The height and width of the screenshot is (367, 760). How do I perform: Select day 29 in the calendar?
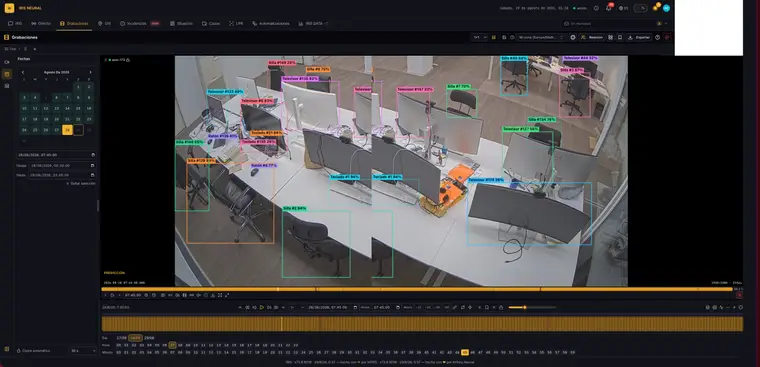pyautogui.click(x=78, y=129)
